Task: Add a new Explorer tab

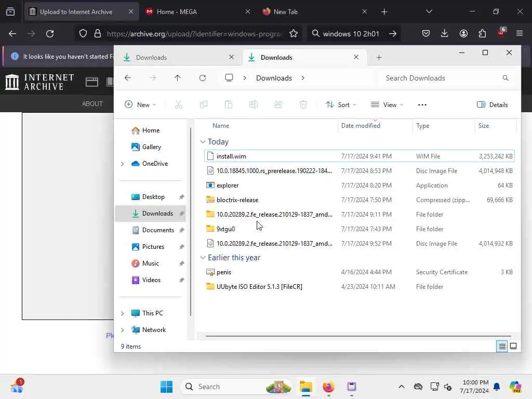Action: pyautogui.click(x=379, y=57)
